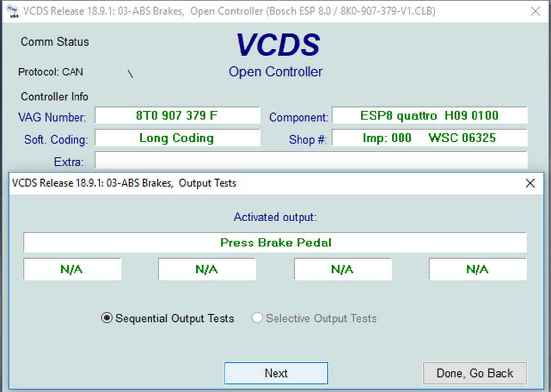
Task: Click the Protocol: CAN text
Action: (x=50, y=72)
